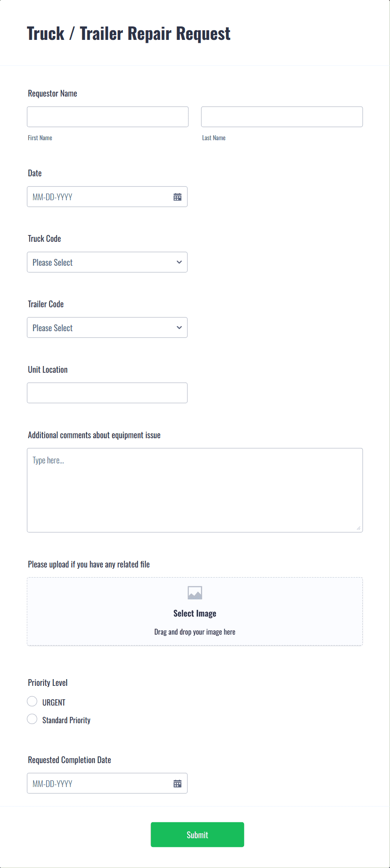Choose the URGENT label text option

pos(54,703)
